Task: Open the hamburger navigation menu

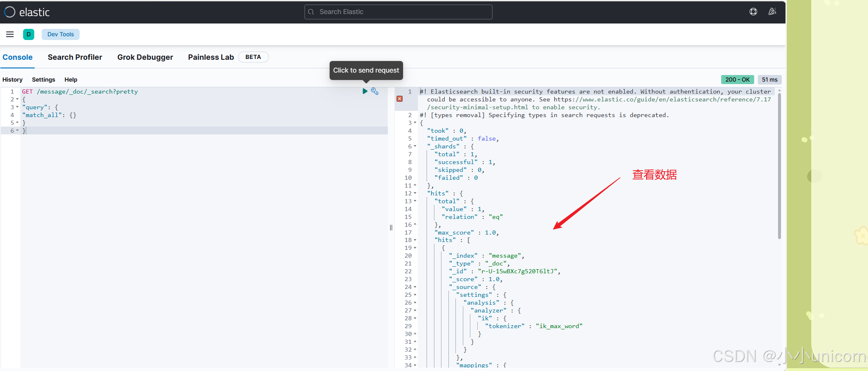Action: pos(10,34)
